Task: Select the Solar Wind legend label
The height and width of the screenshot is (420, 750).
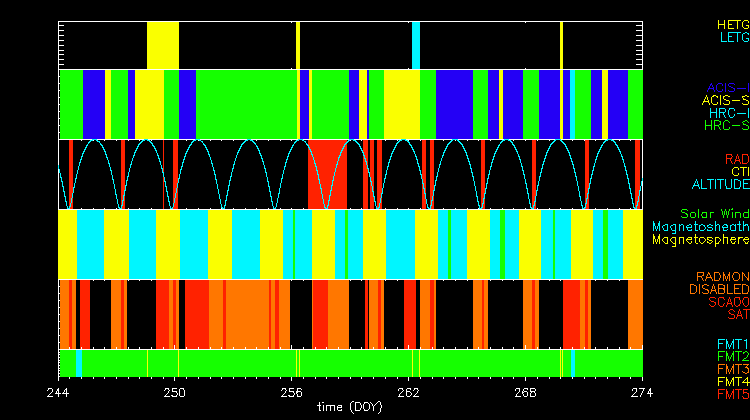Action: [x=714, y=214]
